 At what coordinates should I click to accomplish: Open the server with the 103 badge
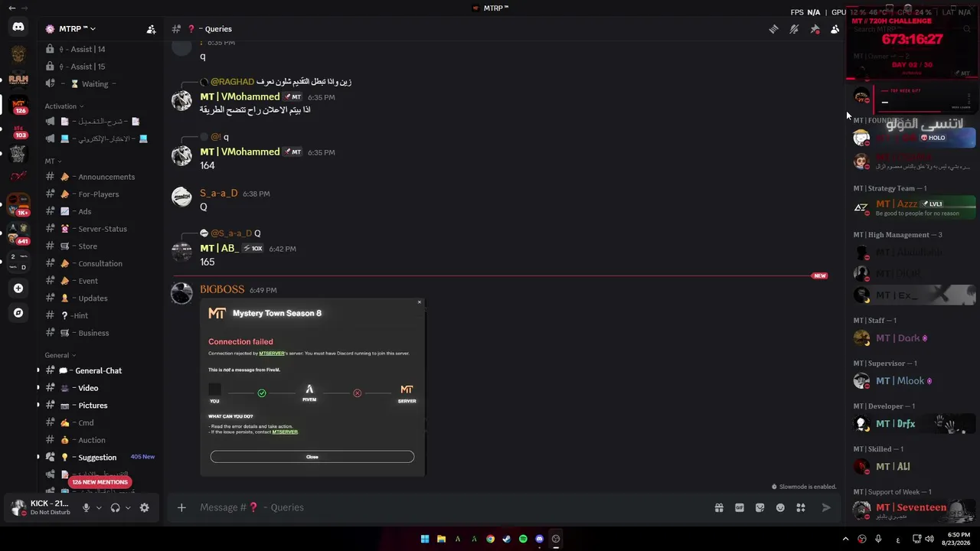[18, 129]
